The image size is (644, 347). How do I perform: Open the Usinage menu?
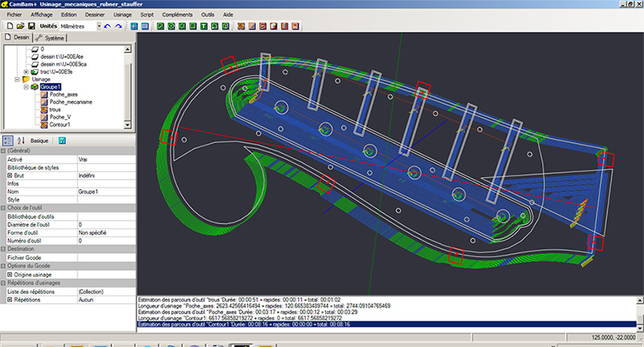pos(123,14)
